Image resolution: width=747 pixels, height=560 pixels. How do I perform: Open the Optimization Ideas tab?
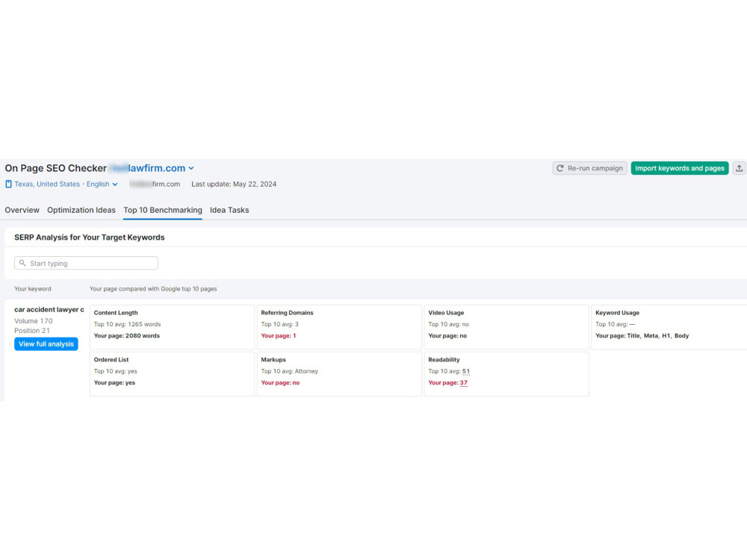81,210
